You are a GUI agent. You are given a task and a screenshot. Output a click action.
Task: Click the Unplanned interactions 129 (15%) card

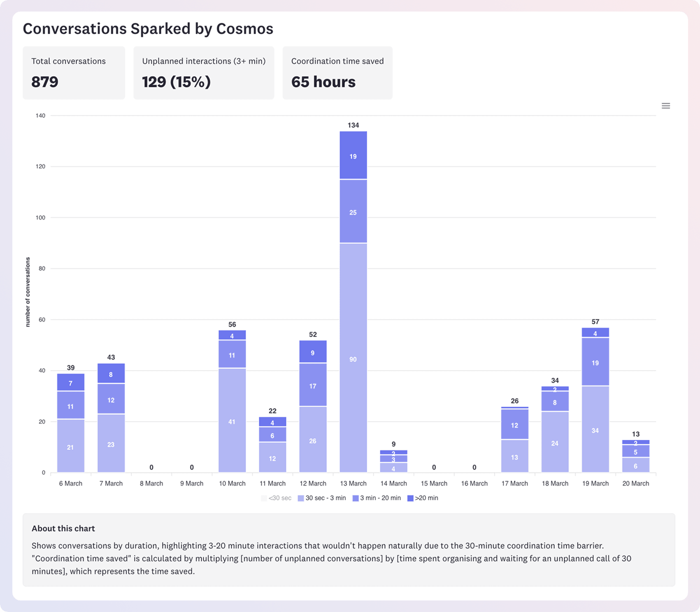click(x=204, y=73)
